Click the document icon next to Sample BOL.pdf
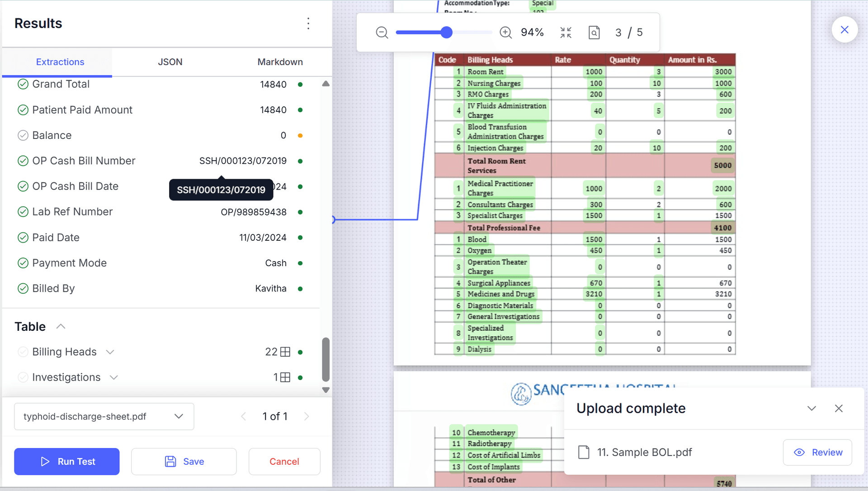Screen dimensions: 868x491 tap(583, 452)
